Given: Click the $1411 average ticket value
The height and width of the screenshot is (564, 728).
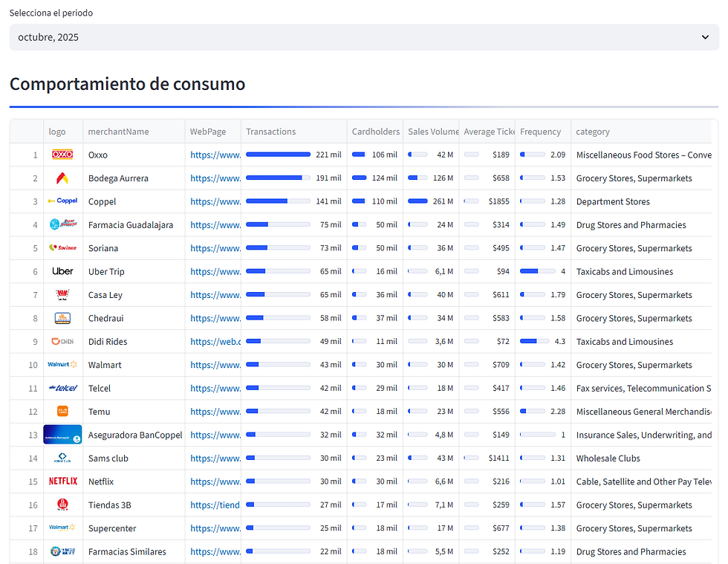Looking at the screenshot, I should point(498,458).
